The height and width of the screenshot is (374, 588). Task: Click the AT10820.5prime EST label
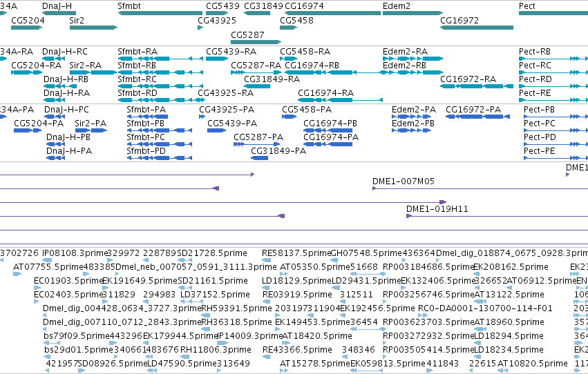tap(533, 364)
